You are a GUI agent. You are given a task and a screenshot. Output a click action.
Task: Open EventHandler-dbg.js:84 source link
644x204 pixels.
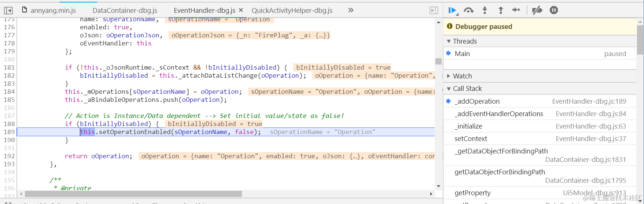(591, 114)
